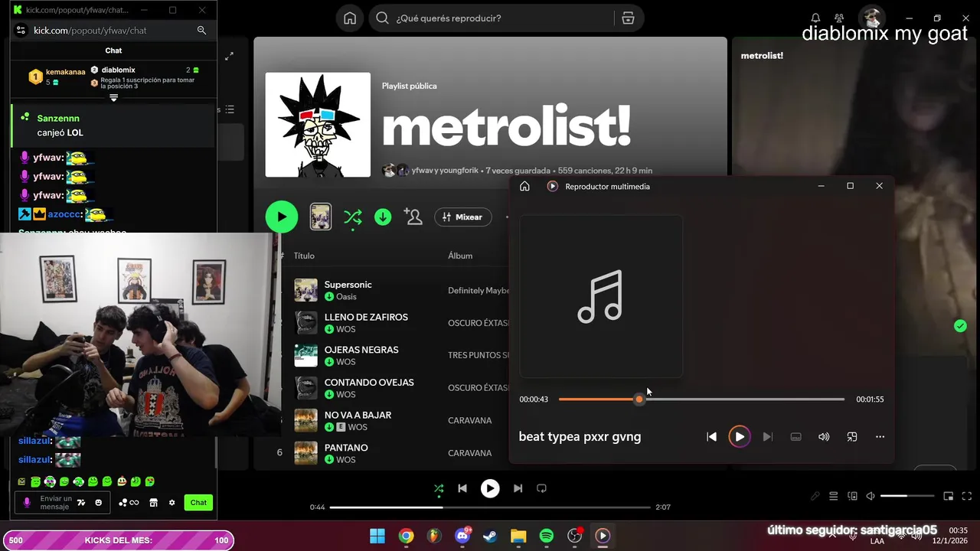Image resolution: width=980 pixels, height=551 pixels.
Task: Open media player more options menu
Action: click(880, 437)
